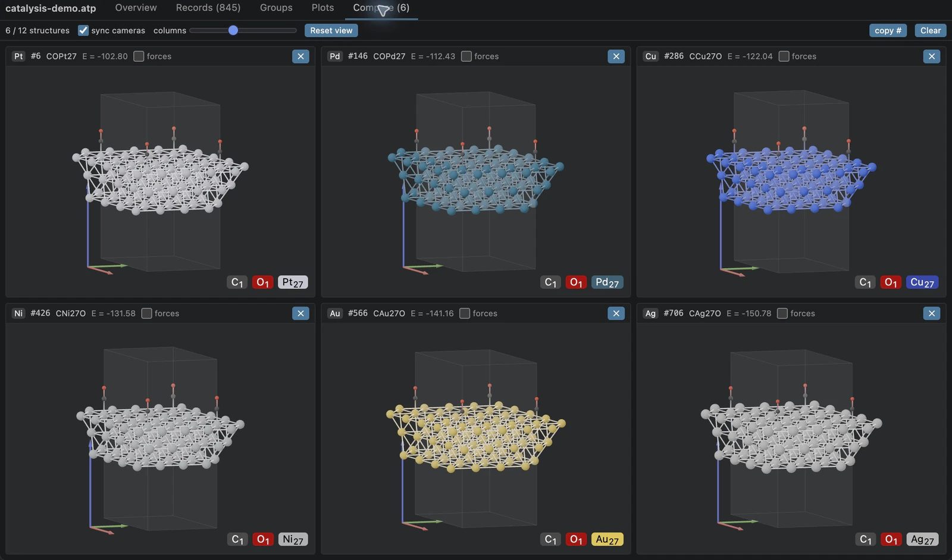Image resolution: width=952 pixels, height=560 pixels.
Task: Click the Au element tag in header
Action: [x=335, y=313]
